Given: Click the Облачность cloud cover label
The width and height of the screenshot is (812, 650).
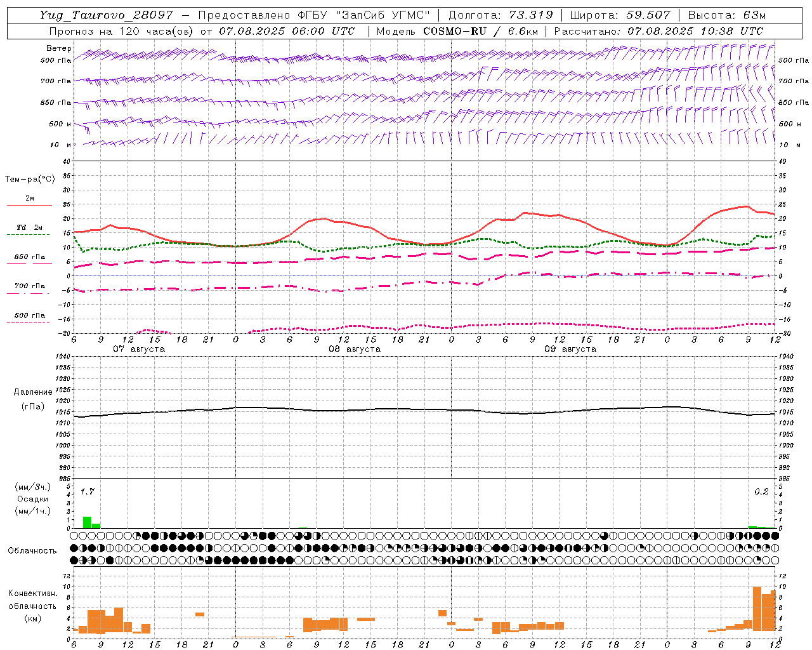Looking at the screenshot, I should tap(32, 550).
